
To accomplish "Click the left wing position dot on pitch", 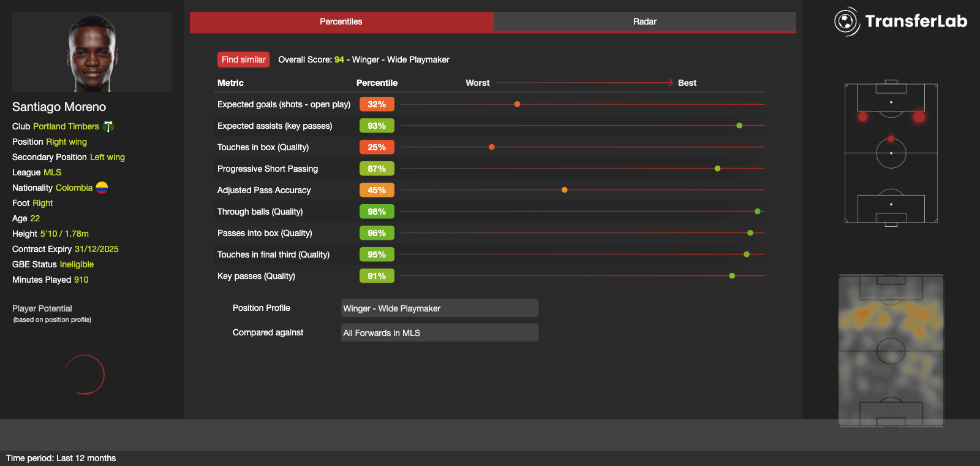I will coord(863,116).
